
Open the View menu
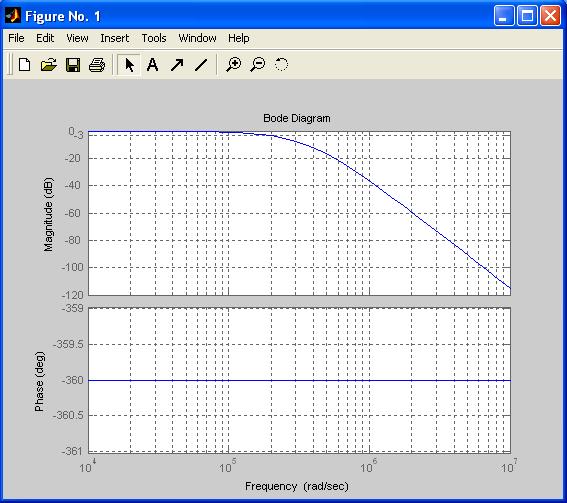pos(77,38)
